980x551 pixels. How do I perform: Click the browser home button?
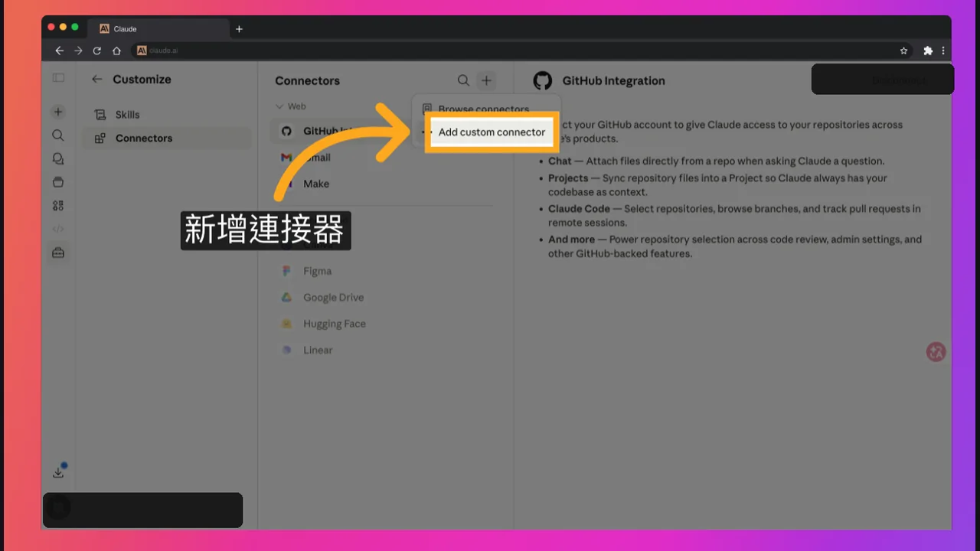point(116,51)
